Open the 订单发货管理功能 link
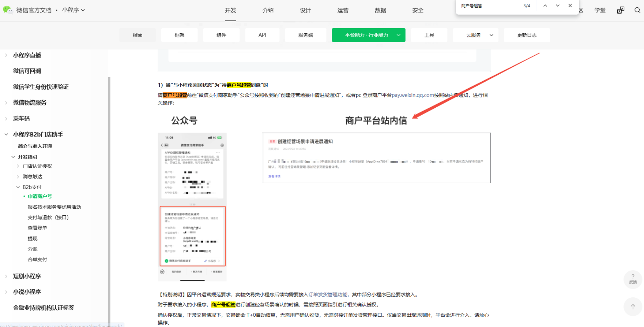This screenshot has width=644, height=327. pos(328,294)
